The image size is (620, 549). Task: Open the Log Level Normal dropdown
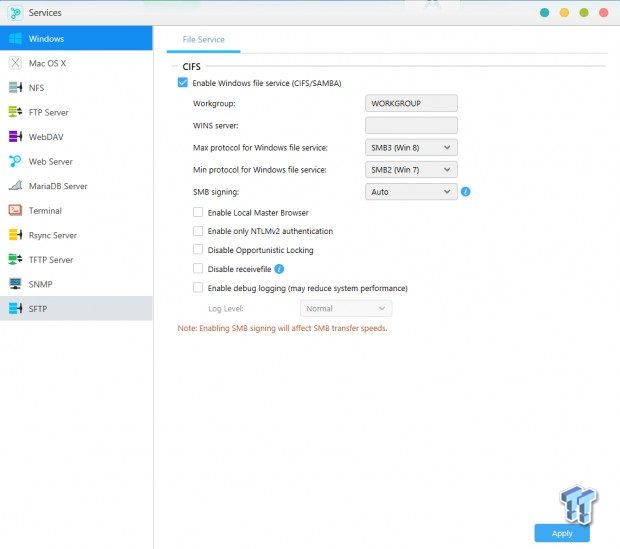coord(346,309)
